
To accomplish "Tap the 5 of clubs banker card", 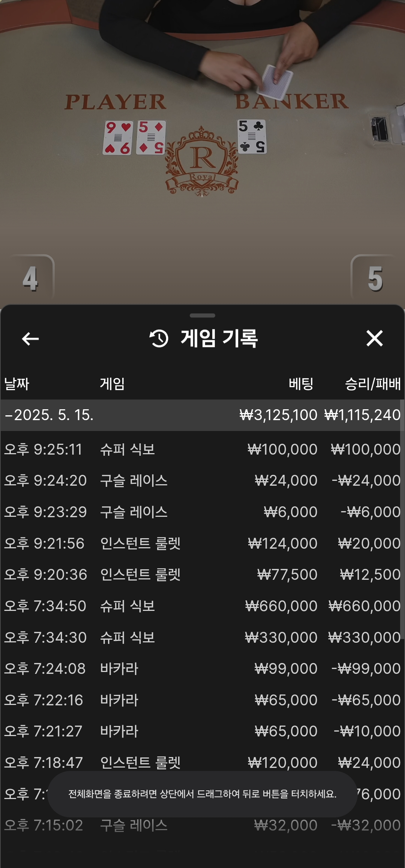I will click(252, 136).
